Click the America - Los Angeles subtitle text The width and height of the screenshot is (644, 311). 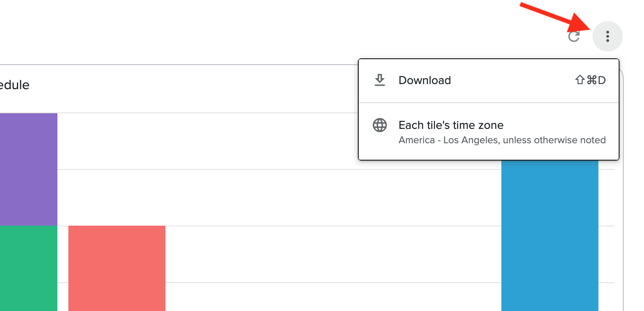(502, 140)
